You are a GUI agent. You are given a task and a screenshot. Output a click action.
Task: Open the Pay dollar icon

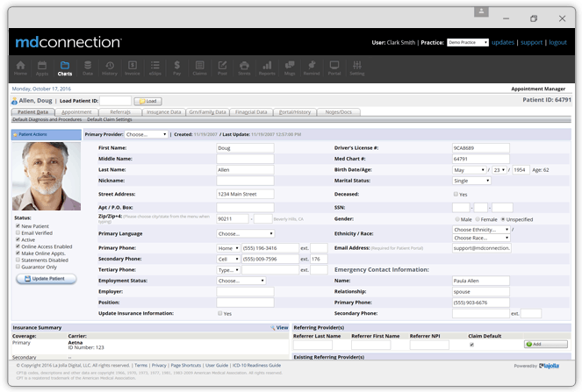coord(177,68)
